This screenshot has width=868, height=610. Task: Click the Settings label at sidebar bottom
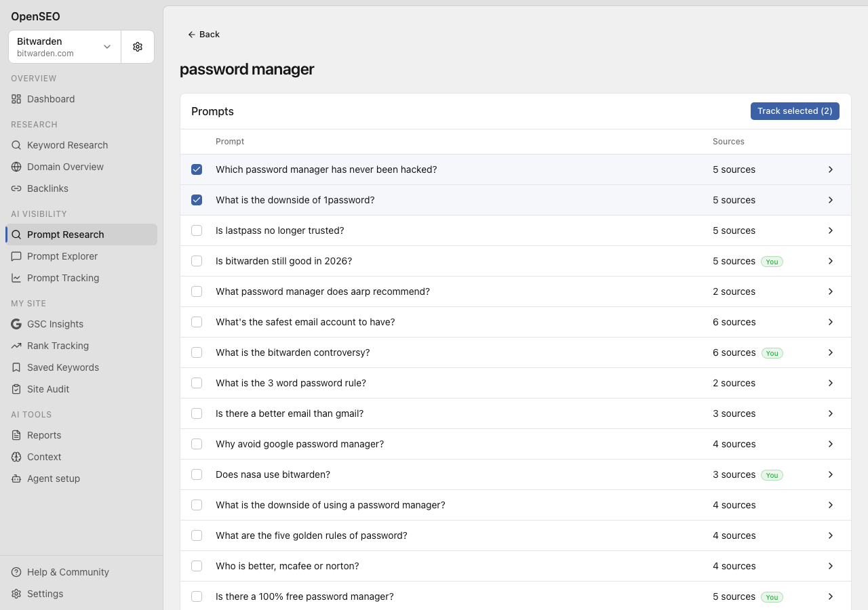[x=45, y=594]
